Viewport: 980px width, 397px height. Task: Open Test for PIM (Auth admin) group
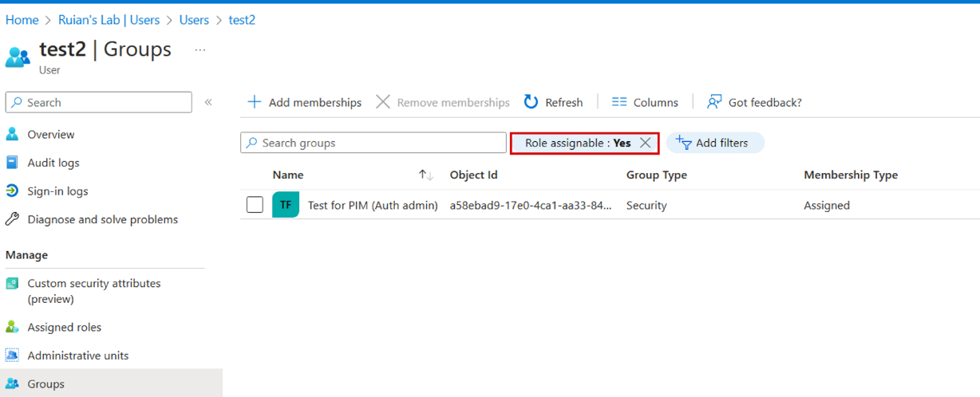click(x=373, y=205)
